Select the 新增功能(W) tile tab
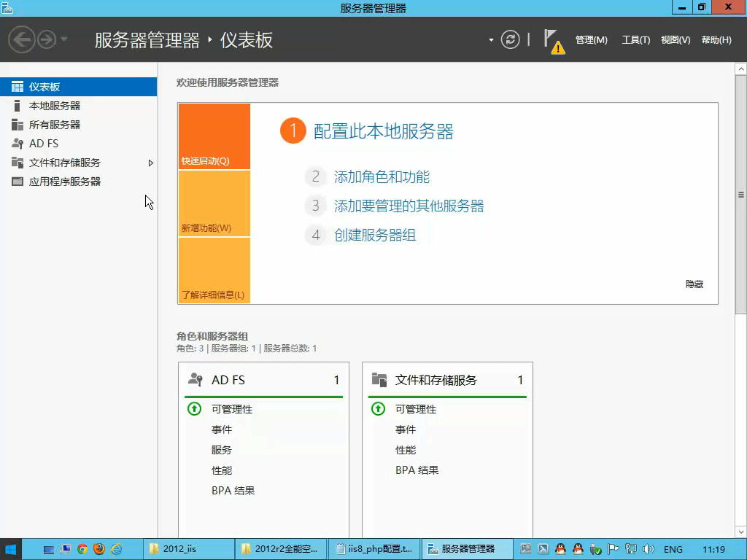The width and height of the screenshot is (747, 560). click(214, 204)
